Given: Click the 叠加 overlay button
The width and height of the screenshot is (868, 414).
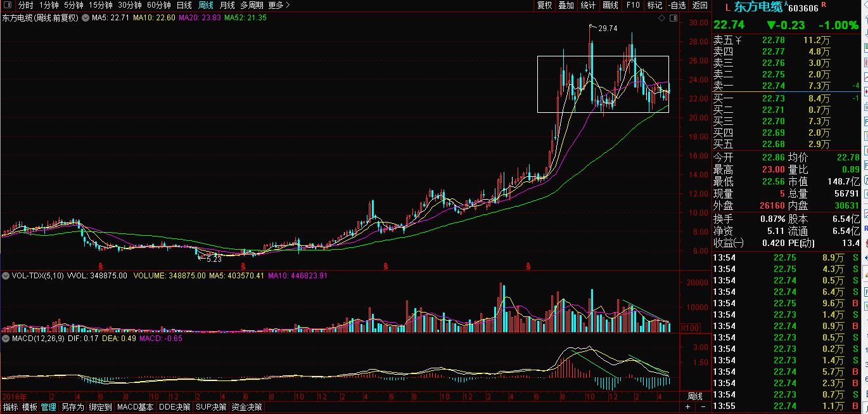Looking at the screenshot, I should (x=566, y=5).
